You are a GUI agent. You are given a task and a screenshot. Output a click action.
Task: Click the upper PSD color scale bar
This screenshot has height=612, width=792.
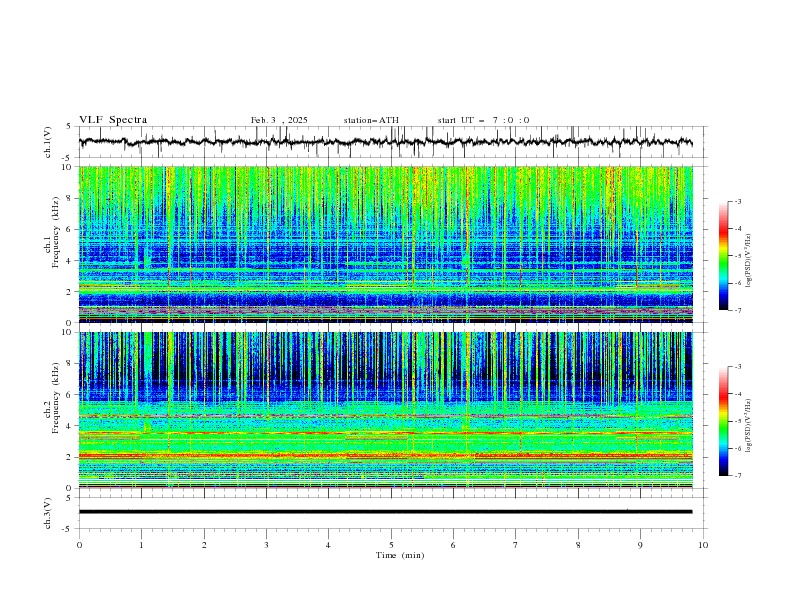point(723,256)
